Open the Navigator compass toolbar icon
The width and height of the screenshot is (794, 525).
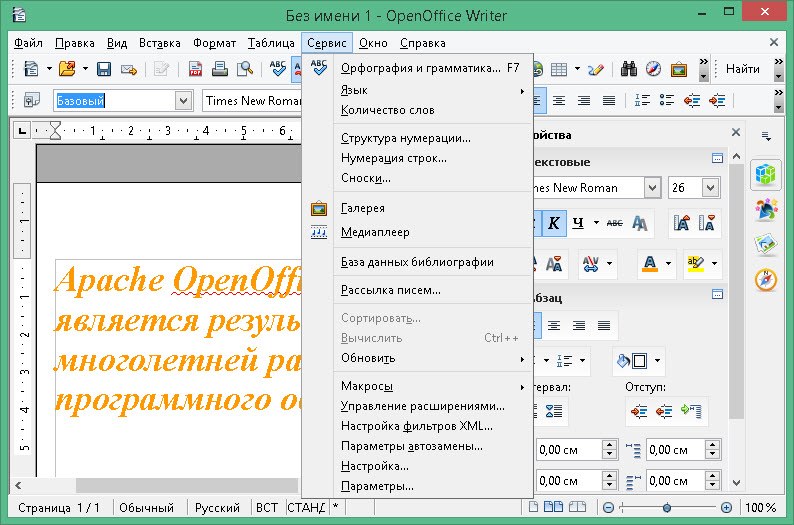(653, 69)
